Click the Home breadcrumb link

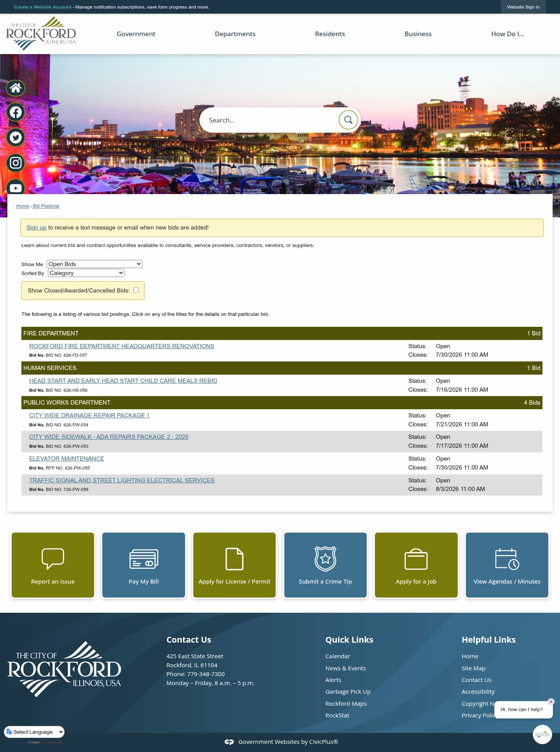coord(23,206)
